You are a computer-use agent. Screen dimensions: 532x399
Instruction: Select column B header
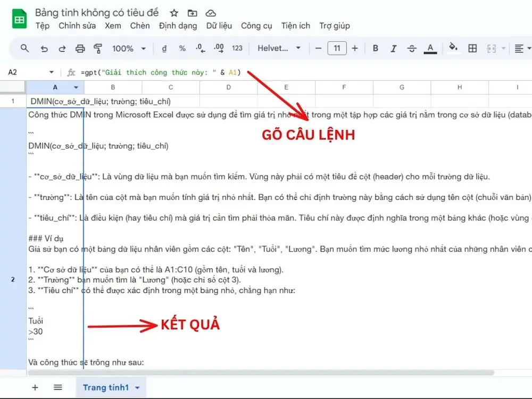pos(113,88)
